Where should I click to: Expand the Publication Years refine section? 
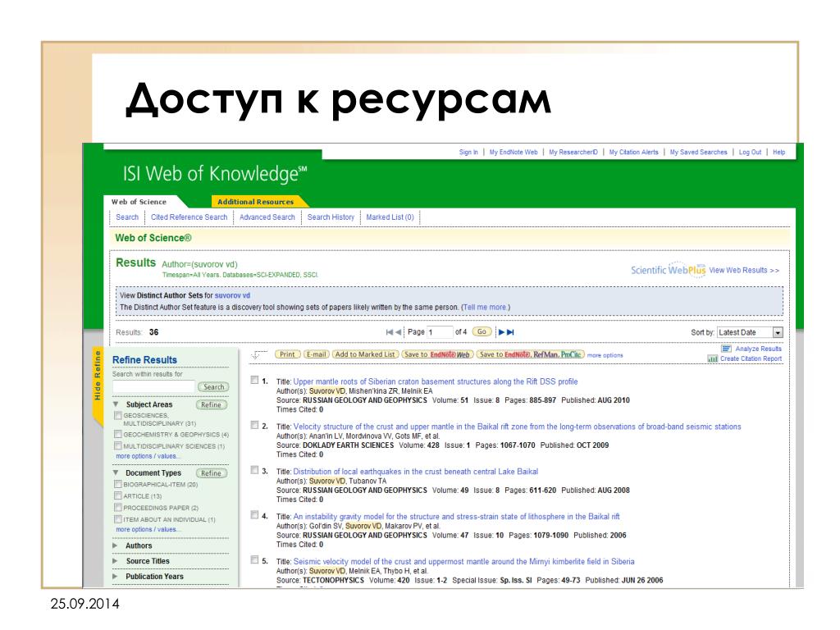(115, 577)
